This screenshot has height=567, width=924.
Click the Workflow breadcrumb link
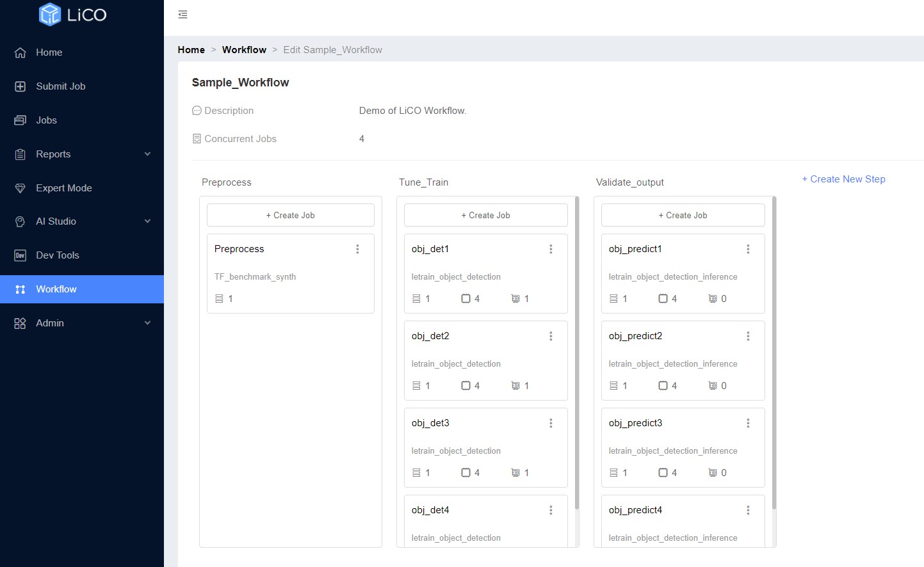(x=244, y=50)
